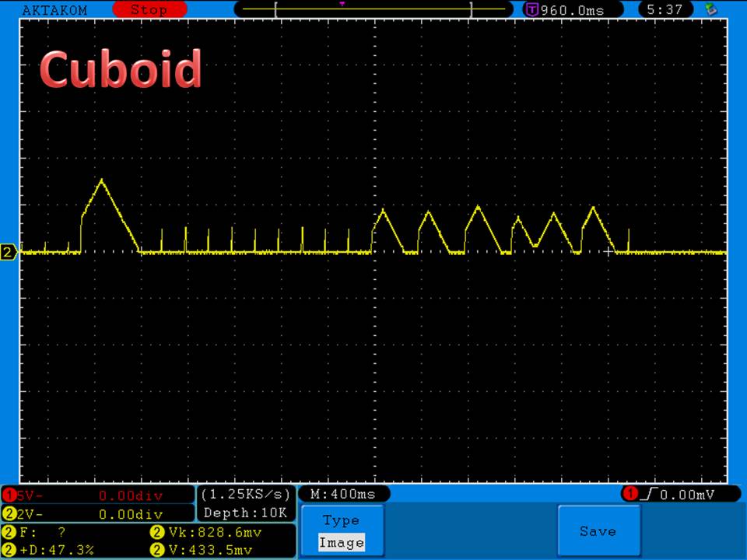This screenshot has width=747, height=560.
Task: Click the USB connection icon in top corner
Action: click(x=710, y=9)
